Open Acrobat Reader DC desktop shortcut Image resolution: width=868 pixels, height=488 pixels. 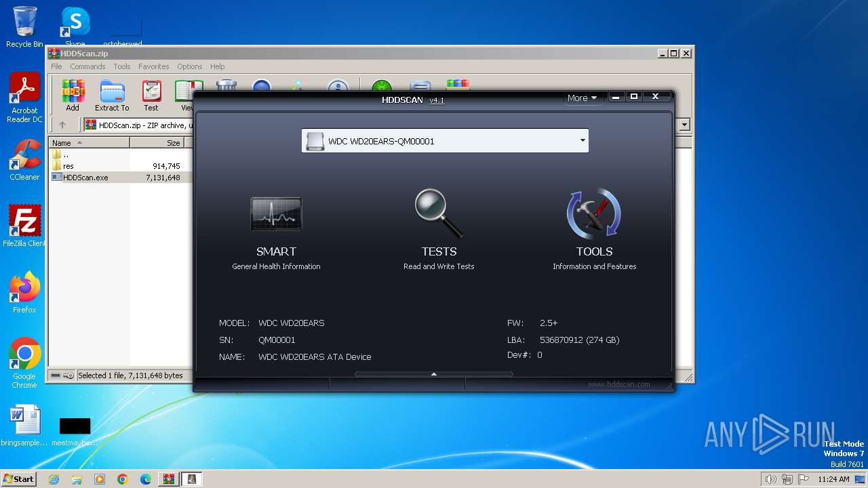(24, 98)
